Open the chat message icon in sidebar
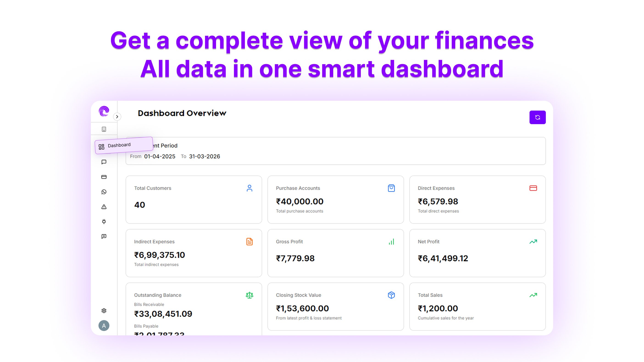Image resolution: width=644 pixels, height=362 pixels. 104,162
